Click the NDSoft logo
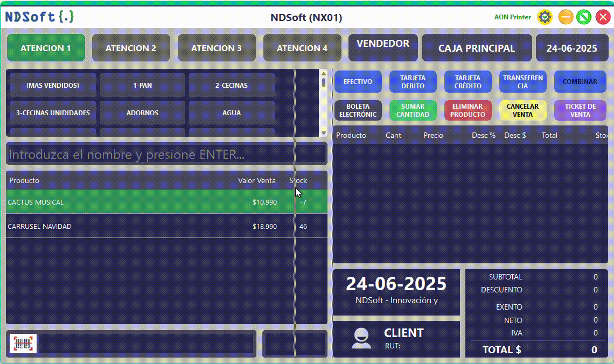 tap(39, 17)
